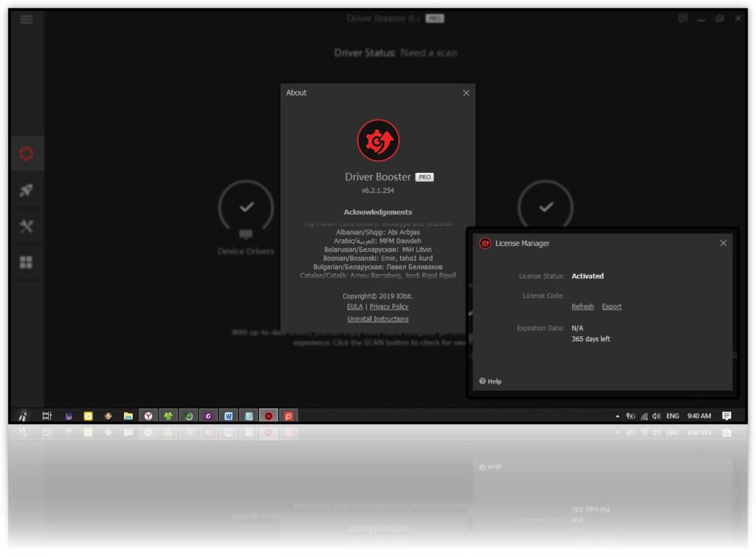Open File Explorer from the taskbar

[x=128, y=416]
